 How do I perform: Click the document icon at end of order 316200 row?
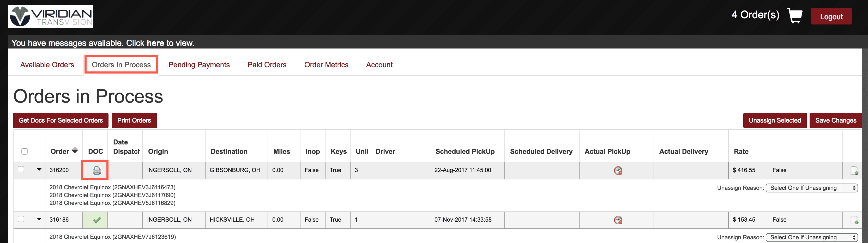pyautogui.click(x=854, y=171)
